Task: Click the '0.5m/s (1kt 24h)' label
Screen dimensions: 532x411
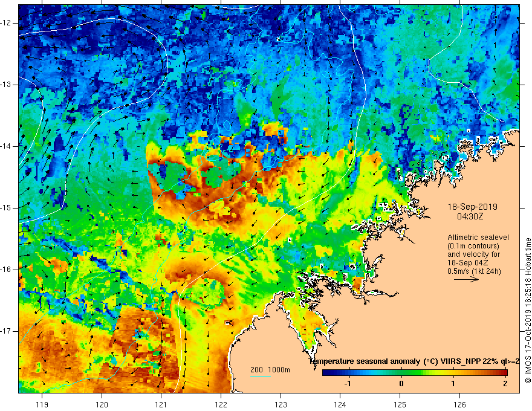Action: [x=474, y=271]
